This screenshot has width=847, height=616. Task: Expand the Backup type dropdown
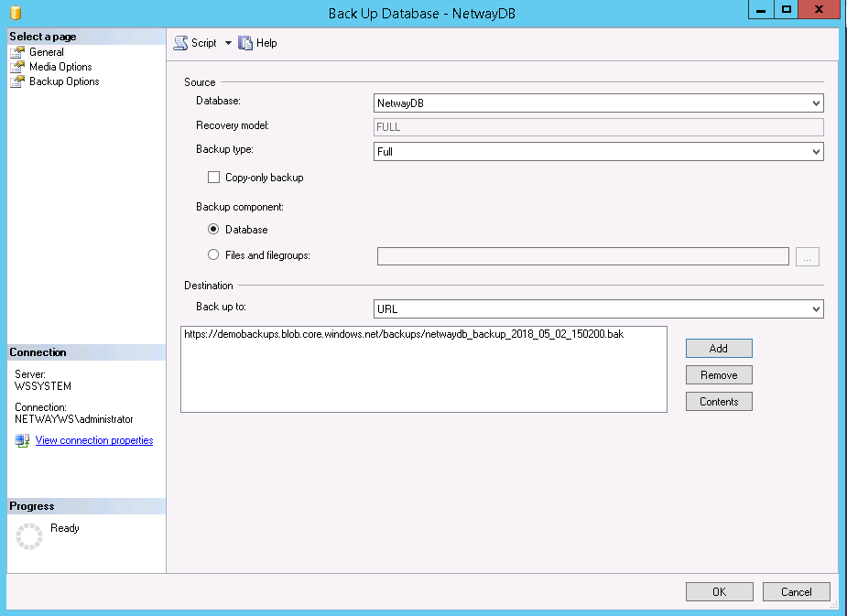(599, 152)
